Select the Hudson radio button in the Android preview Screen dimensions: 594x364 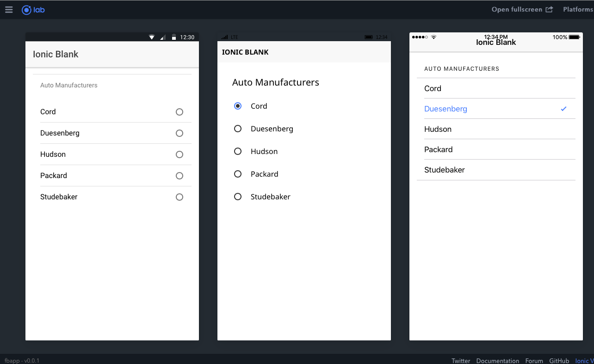click(x=179, y=154)
